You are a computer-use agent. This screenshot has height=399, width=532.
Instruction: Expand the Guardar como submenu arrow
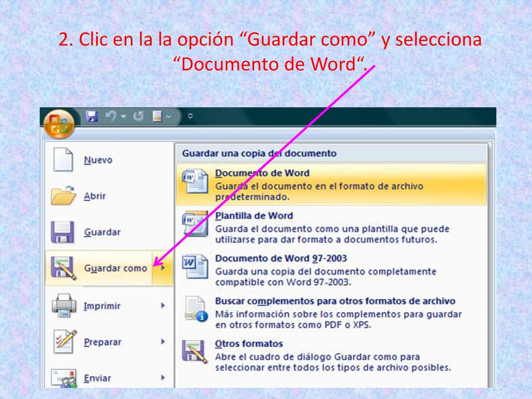(163, 268)
